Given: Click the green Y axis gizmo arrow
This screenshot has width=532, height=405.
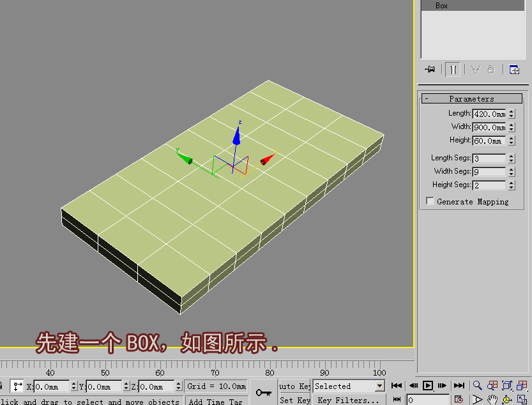Looking at the screenshot, I should click(x=185, y=158).
